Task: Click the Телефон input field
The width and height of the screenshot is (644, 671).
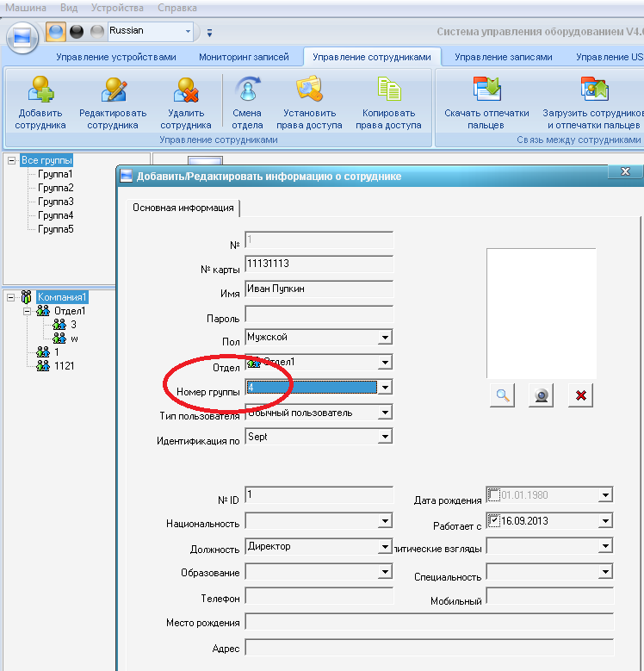Action: pyautogui.click(x=319, y=597)
